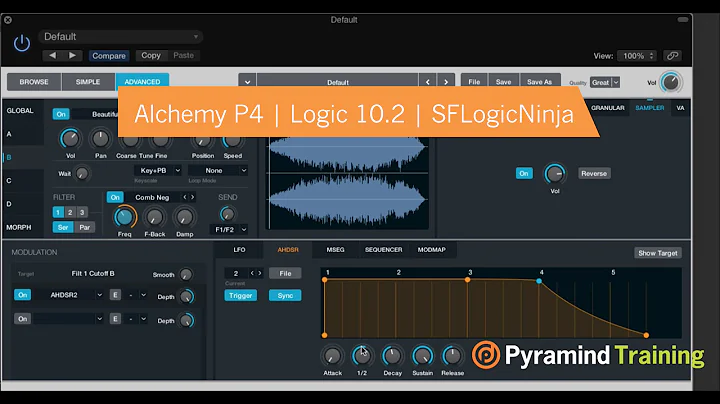Viewport: 720px width, 404px height.
Task: Open the preset list arrow left of Default
Action: [247, 82]
